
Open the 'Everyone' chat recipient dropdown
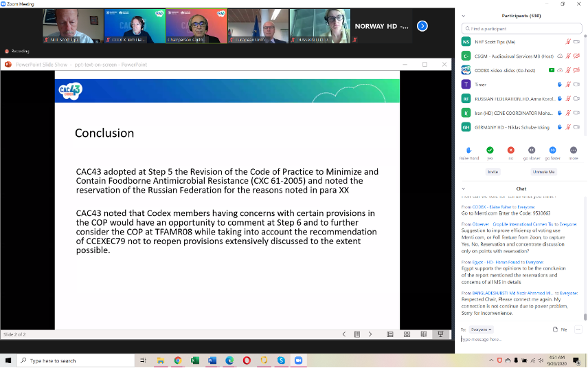coord(481,329)
